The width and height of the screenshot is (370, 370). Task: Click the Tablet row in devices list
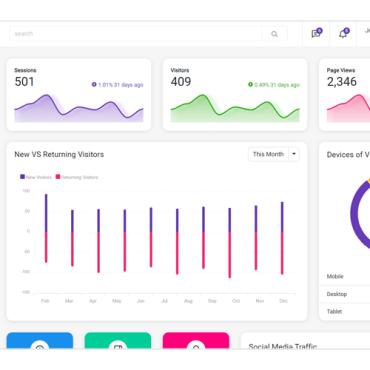coord(345,311)
